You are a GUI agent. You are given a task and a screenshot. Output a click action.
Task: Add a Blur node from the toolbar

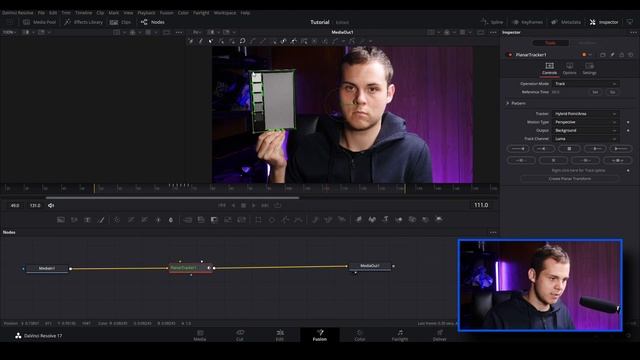point(171,220)
